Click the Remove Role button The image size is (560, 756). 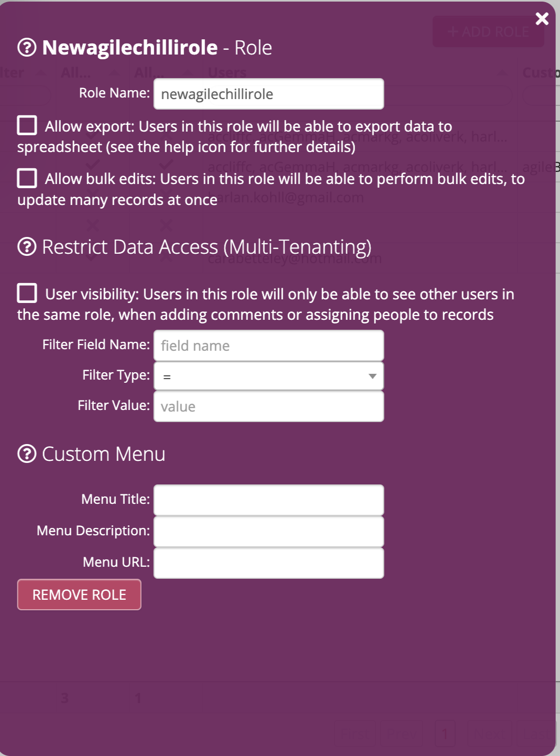click(x=79, y=595)
